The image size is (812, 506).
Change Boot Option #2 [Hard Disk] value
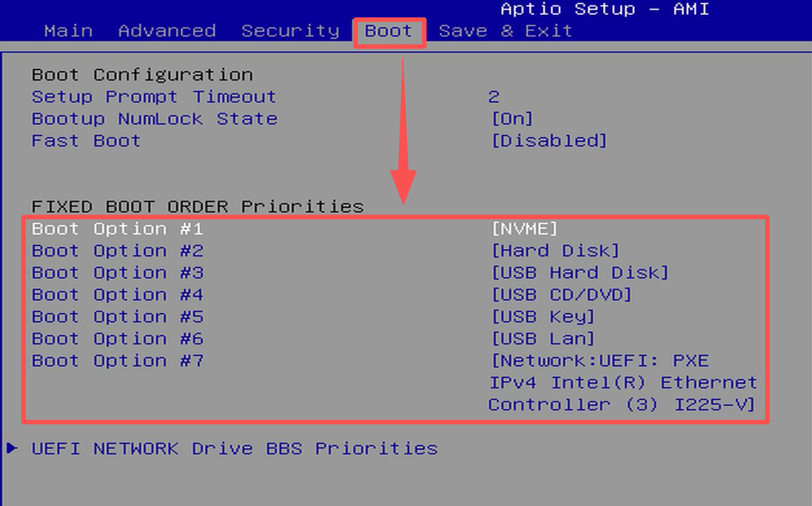555,251
